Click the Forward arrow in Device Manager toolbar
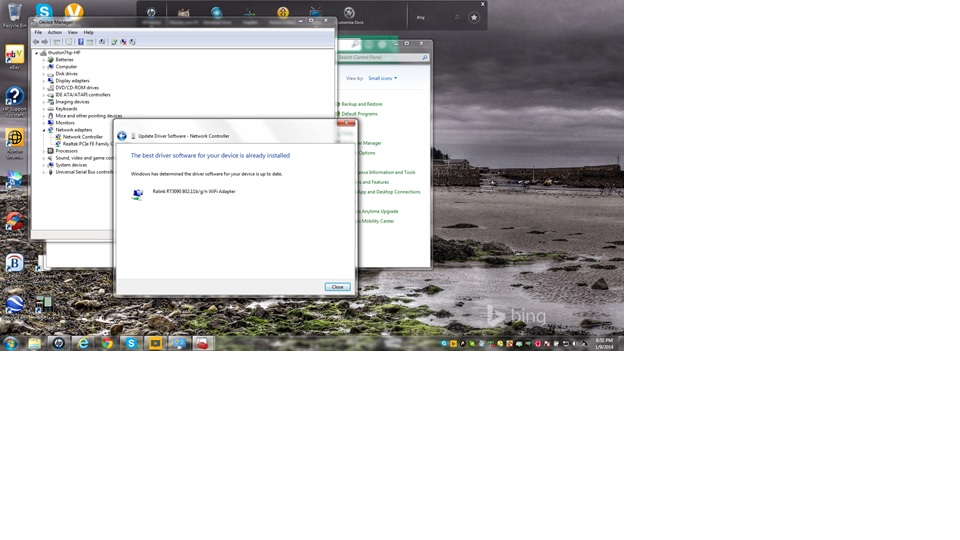 (x=45, y=42)
